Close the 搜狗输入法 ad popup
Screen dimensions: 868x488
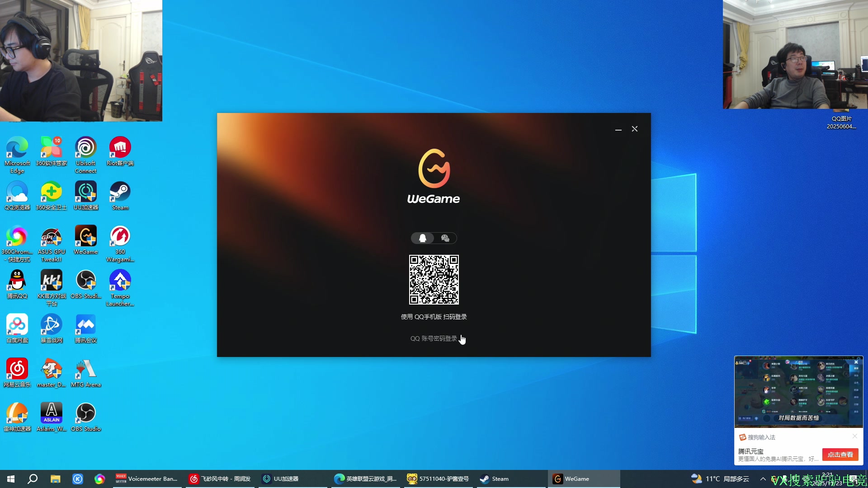[854, 436]
